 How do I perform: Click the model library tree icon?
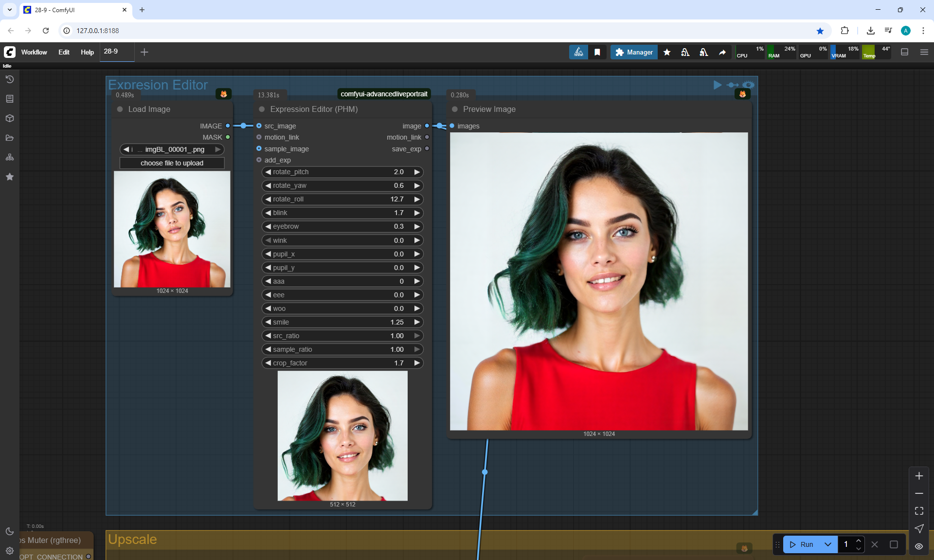coord(9,157)
